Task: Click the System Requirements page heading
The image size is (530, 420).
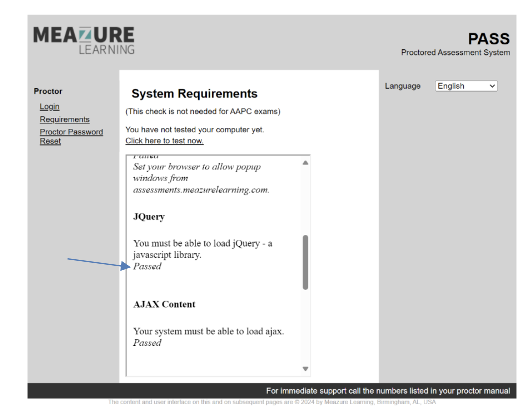Action: click(x=194, y=94)
